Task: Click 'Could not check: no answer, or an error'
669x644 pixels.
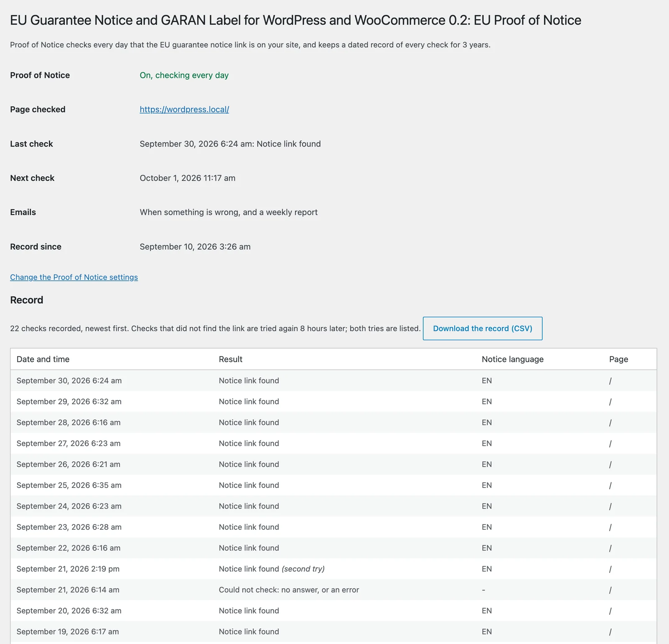Action: click(289, 590)
